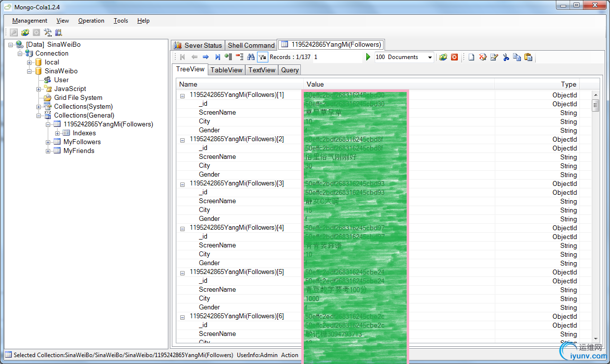Expand the Indexes node
Image resolution: width=610 pixels, height=364 pixels.
(x=58, y=133)
